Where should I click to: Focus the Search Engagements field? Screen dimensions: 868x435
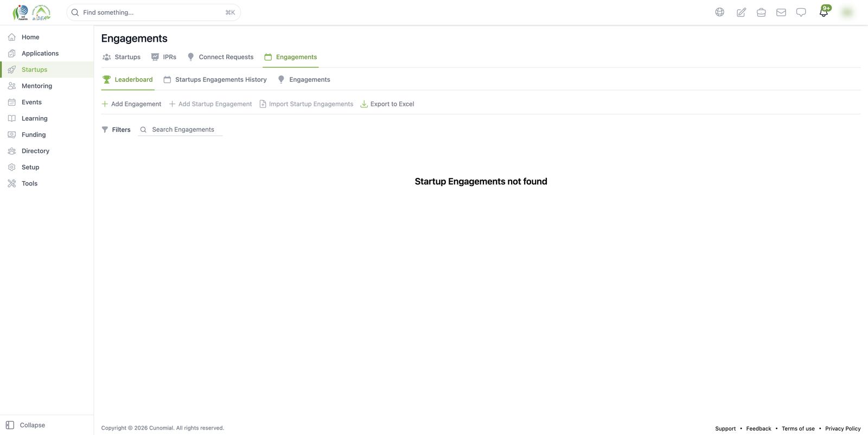180,130
